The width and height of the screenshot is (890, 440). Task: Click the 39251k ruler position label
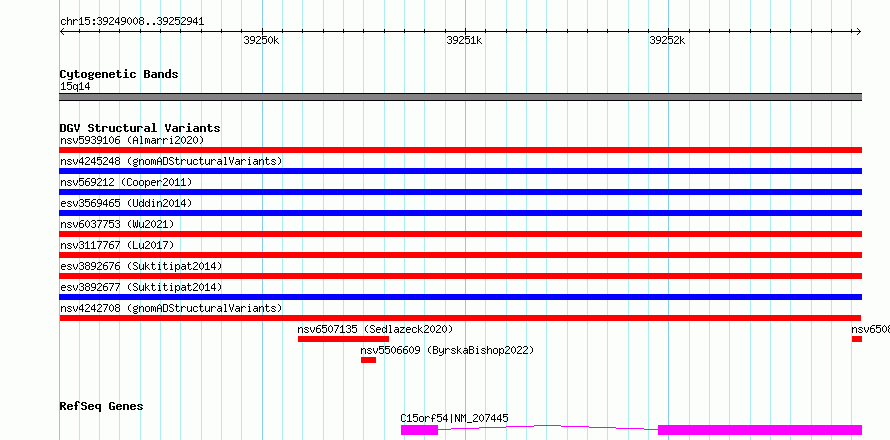(x=464, y=40)
